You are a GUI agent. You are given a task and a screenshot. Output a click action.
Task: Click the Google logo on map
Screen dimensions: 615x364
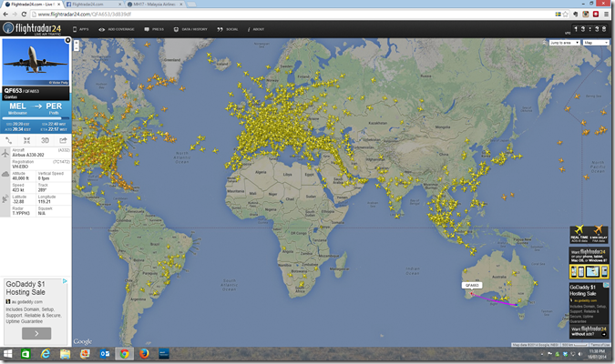[x=83, y=341]
